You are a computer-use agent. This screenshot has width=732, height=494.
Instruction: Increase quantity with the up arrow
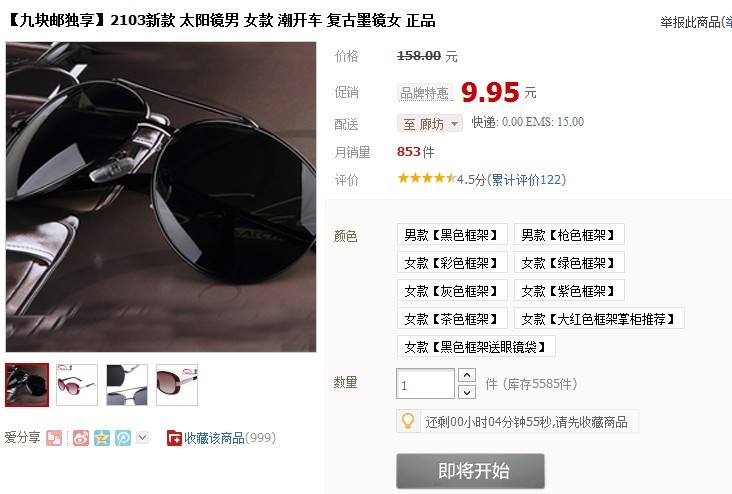[x=467, y=375]
